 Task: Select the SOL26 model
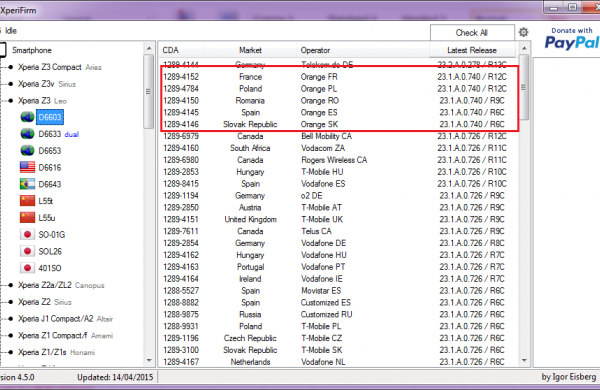(x=50, y=251)
